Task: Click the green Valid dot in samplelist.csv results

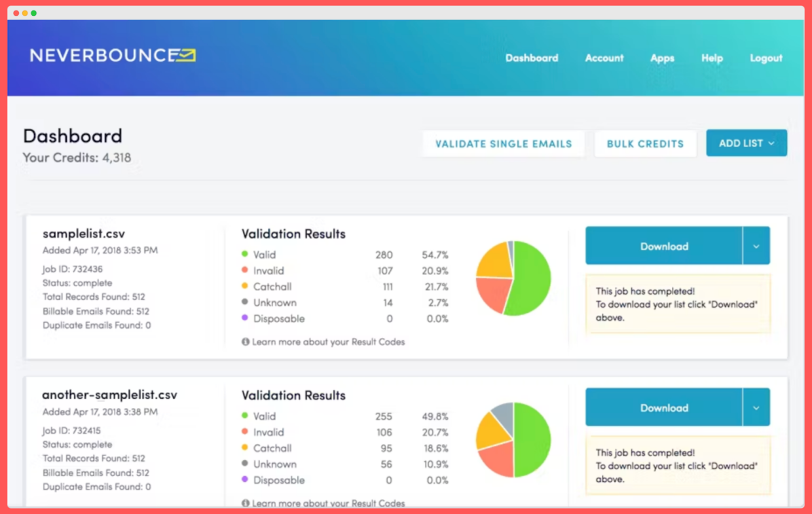Action: [x=245, y=254]
